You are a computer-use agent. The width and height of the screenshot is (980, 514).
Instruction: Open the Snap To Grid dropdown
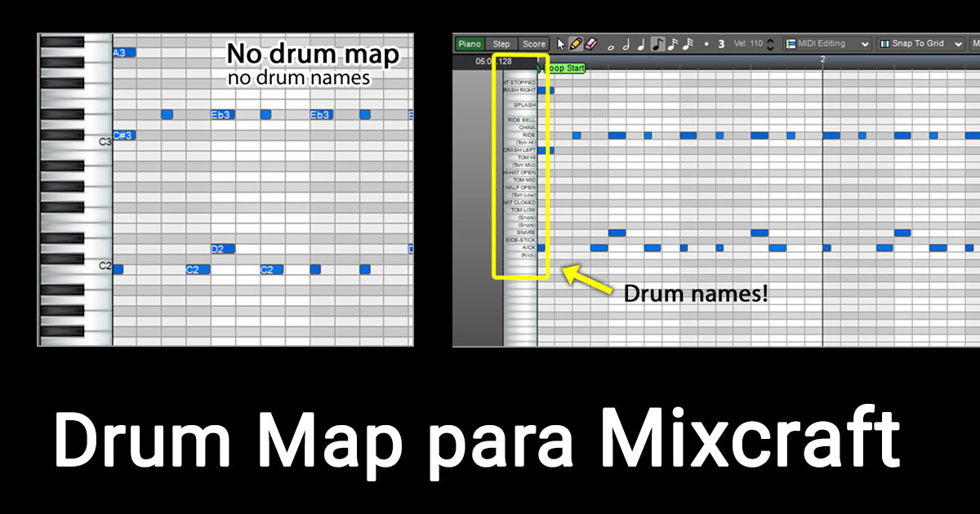pos(920,44)
